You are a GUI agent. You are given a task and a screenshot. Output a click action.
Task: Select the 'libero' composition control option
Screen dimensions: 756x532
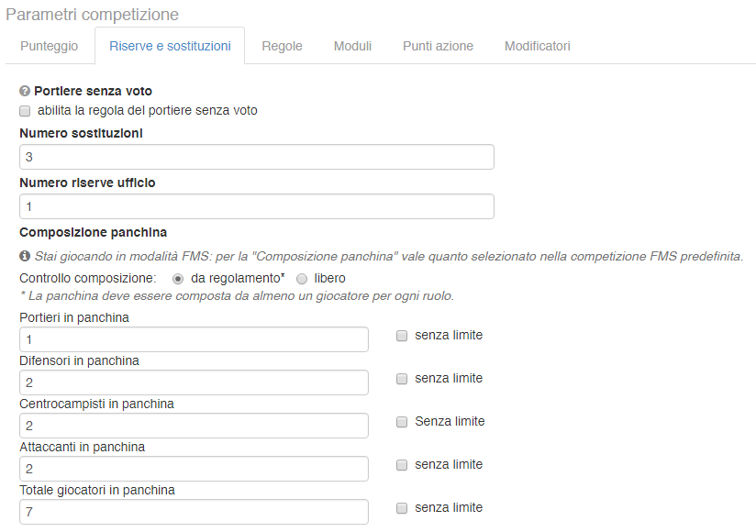302,278
